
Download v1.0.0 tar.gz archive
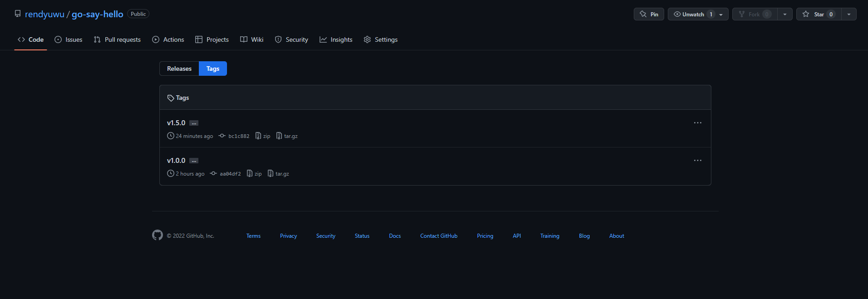click(x=278, y=174)
